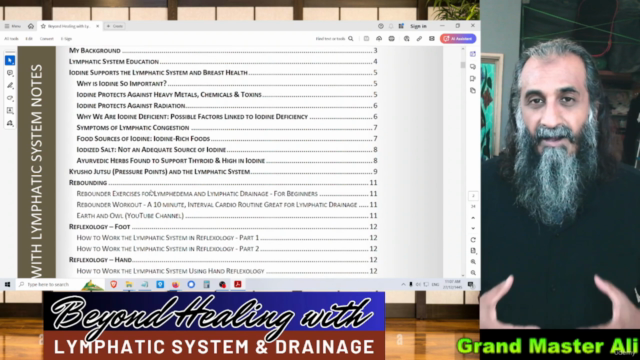Open 'Reflexology - Part 2' contents entry

pyautogui.click(x=227, y=249)
